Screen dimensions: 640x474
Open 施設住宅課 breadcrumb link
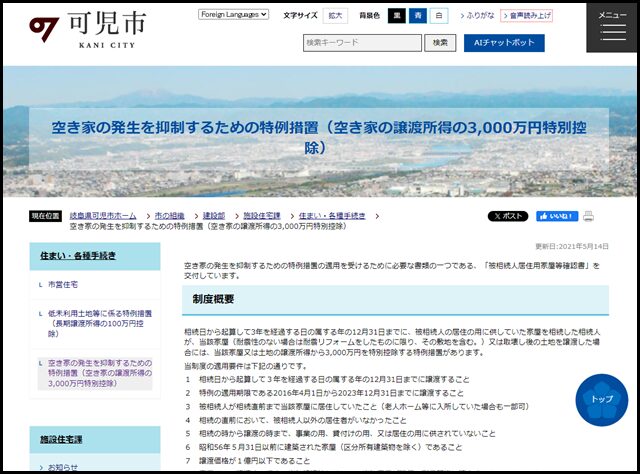[x=262, y=216]
